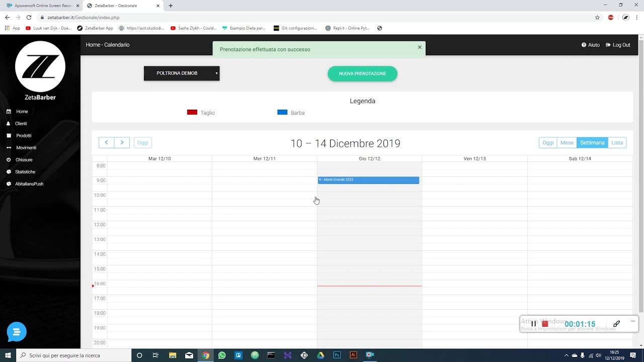
Task: Open Esempio Dieta bookmark
Action: click(x=244, y=28)
